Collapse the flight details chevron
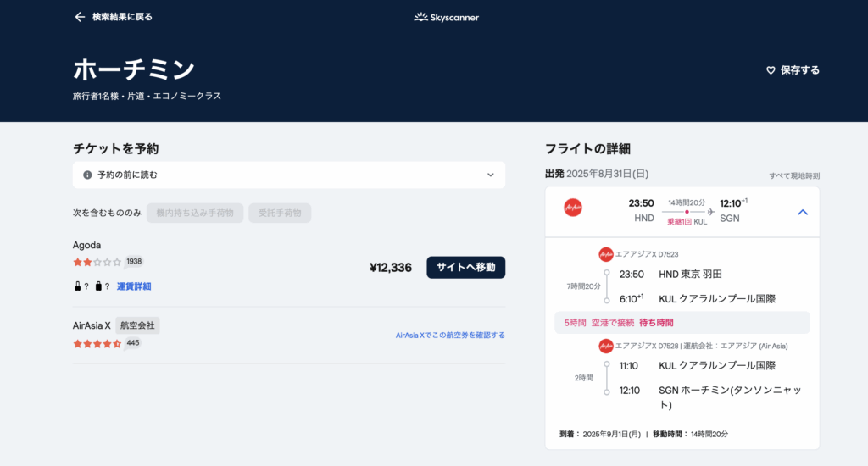The image size is (868, 466). (x=803, y=212)
